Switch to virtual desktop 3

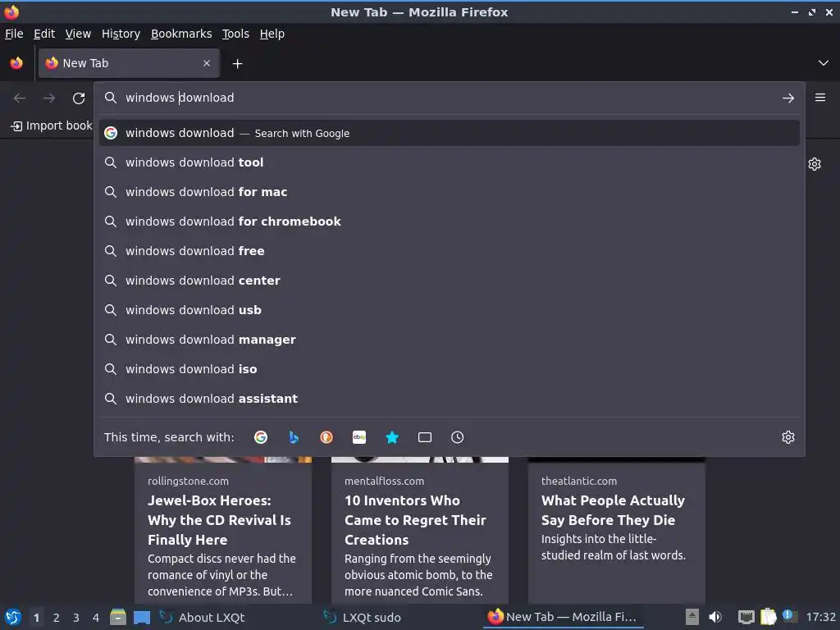[76, 618]
